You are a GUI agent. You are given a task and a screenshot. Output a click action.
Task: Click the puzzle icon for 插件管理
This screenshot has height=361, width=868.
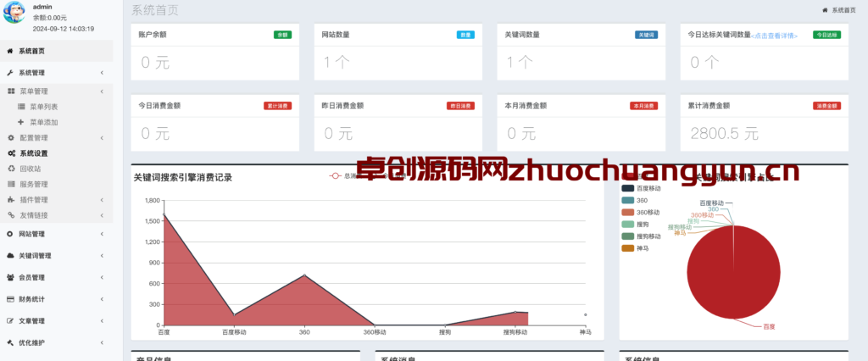[x=11, y=199]
